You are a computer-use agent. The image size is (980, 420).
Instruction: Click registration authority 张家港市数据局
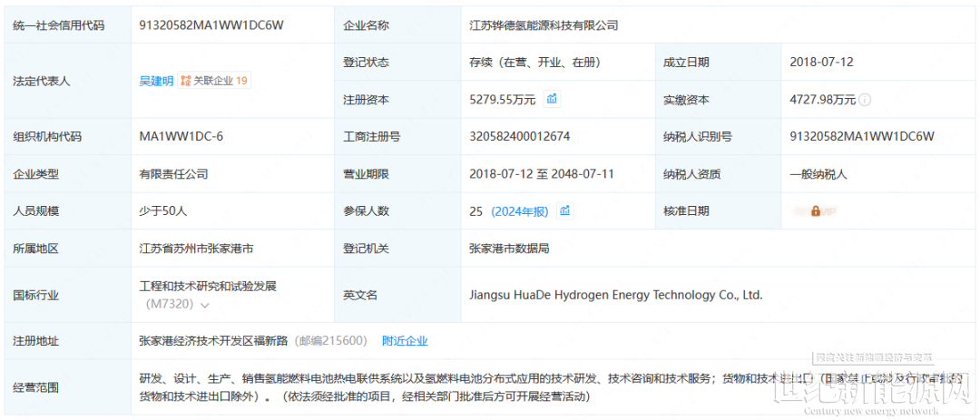click(x=508, y=248)
